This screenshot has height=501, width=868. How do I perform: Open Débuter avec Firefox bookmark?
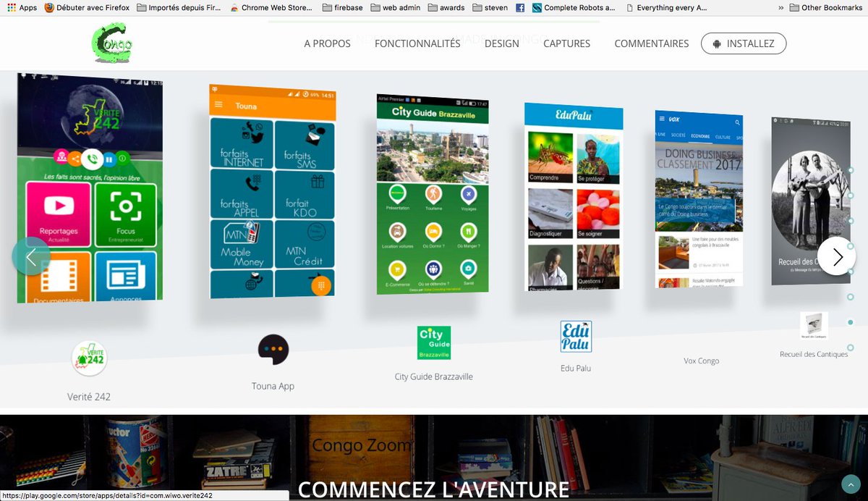[86, 8]
